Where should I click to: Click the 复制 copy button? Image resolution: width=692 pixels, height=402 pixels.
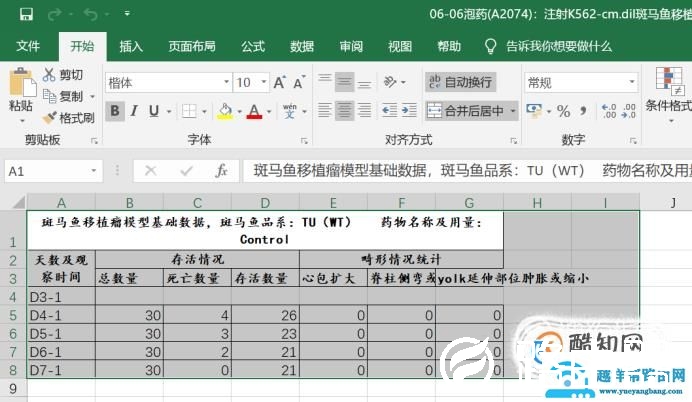(x=63, y=96)
